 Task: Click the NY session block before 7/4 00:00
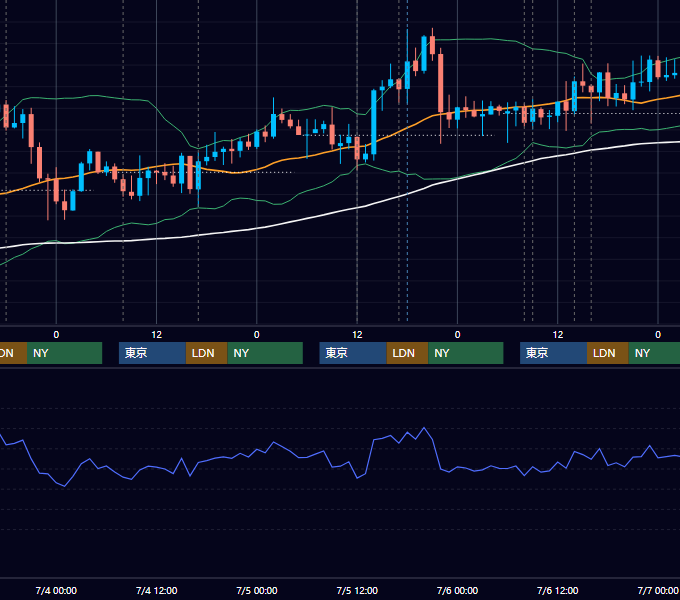pos(64,353)
